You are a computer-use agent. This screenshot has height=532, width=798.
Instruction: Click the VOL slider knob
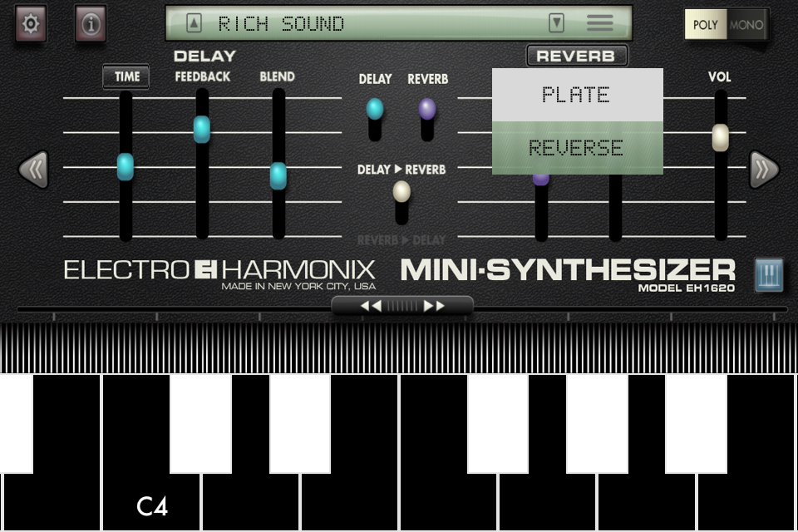720,137
